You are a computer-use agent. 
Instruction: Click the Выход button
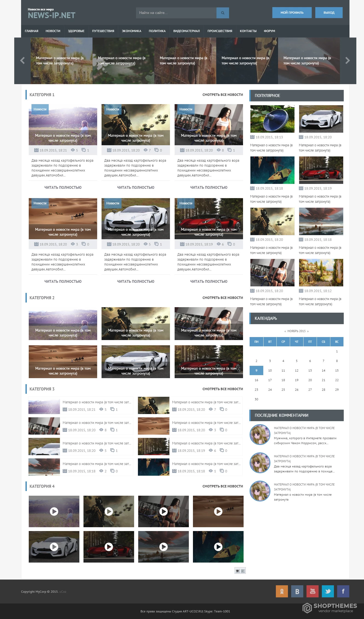coord(329,13)
